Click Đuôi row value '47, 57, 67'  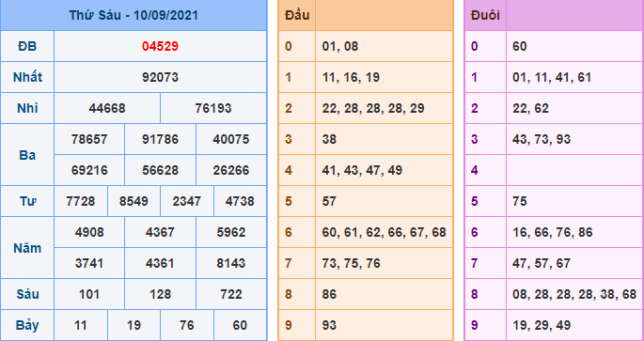542,263
